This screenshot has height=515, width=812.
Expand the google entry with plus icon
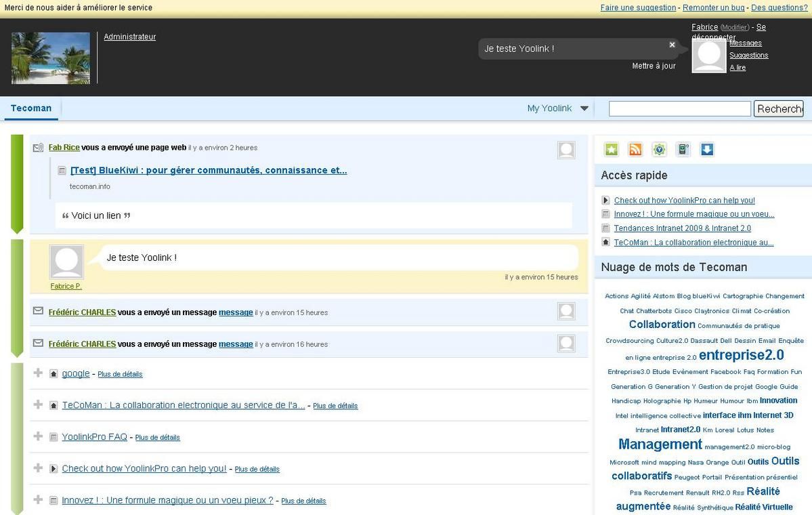38,373
